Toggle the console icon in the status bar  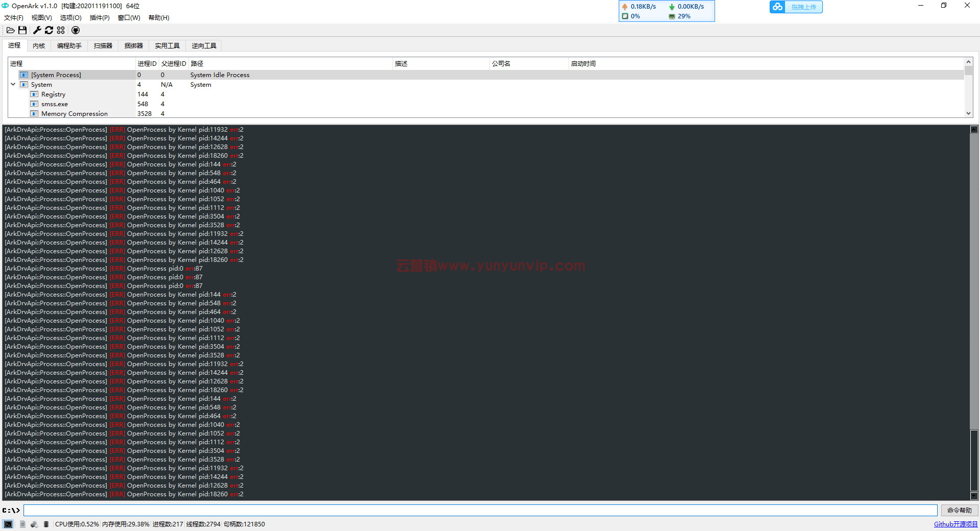(x=8, y=524)
